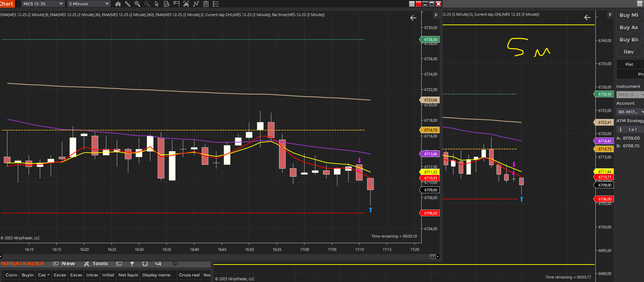Viewport: 644px width, 282px height.
Task: Click the zoom out magnifier
Action: point(147,4)
